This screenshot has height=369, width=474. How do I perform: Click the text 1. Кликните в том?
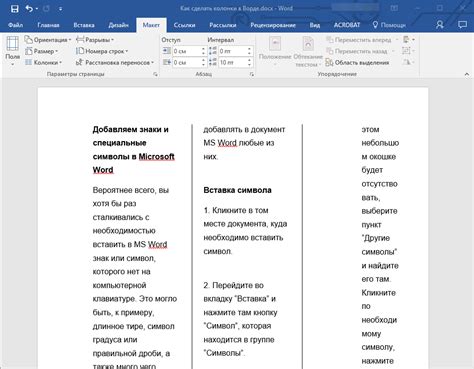[236, 210]
